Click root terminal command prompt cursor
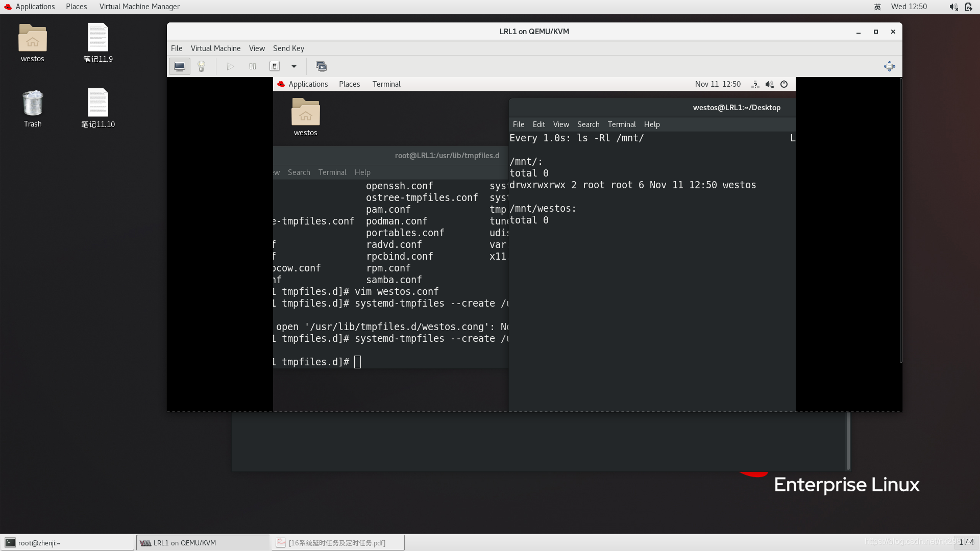The image size is (980, 551). [357, 362]
